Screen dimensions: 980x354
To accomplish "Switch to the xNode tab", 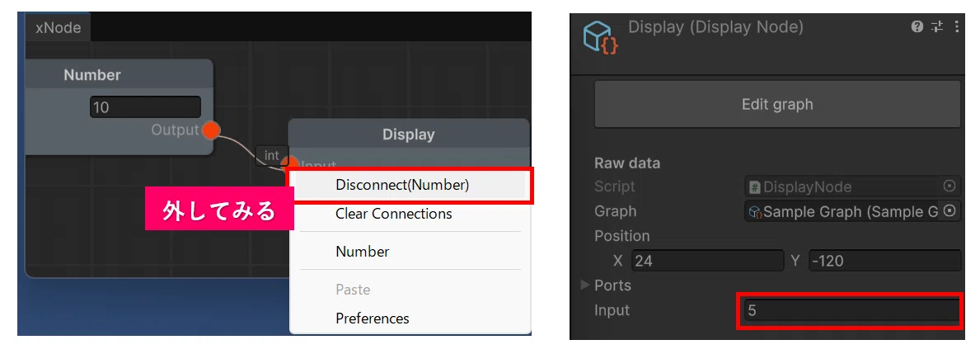I will click(x=59, y=28).
